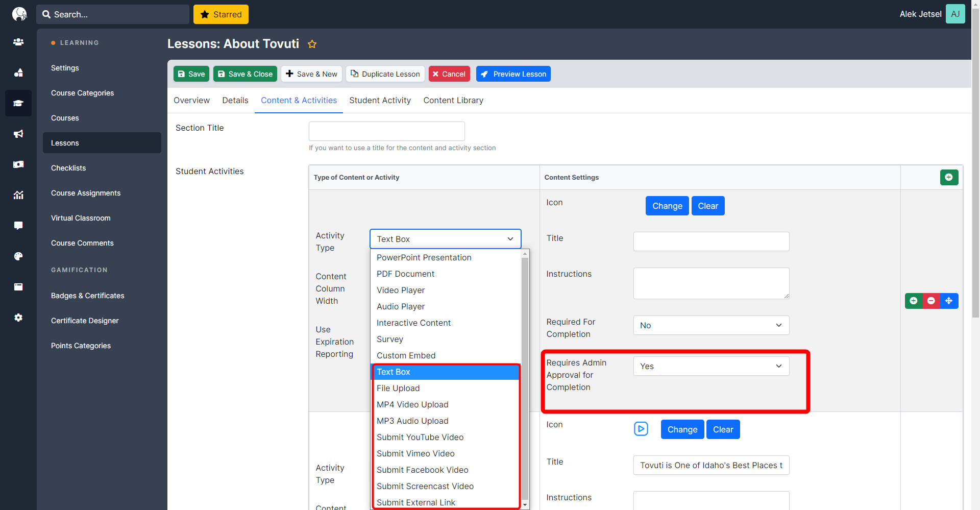The width and height of the screenshot is (980, 510).
Task: Open the megaphone sidebar icon
Action: coord(18,134)
